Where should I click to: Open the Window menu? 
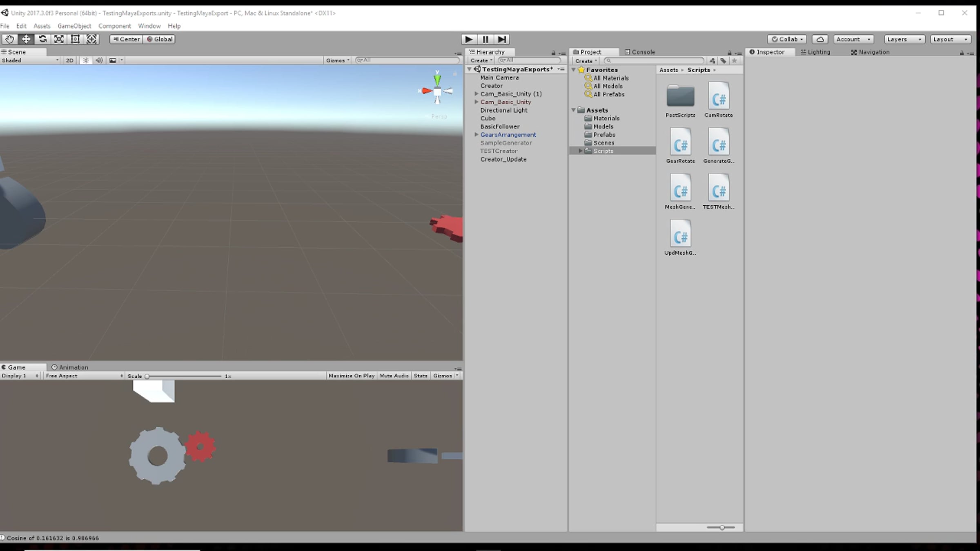(x=149, y=26)
